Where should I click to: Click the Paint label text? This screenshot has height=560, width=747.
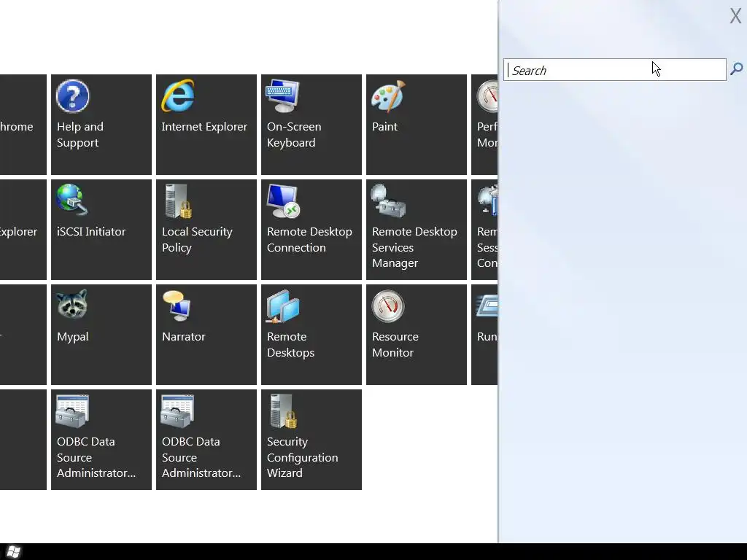pos(384,127)
